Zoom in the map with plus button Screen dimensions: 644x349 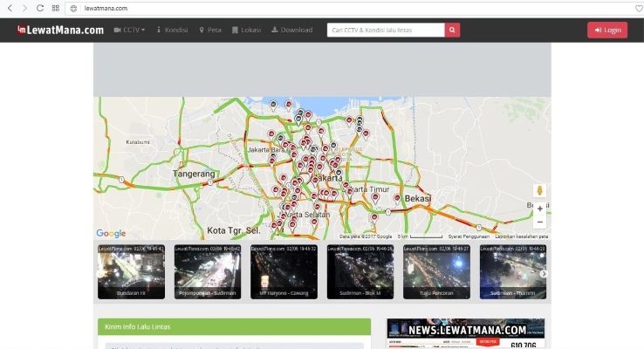pos(539,209)
